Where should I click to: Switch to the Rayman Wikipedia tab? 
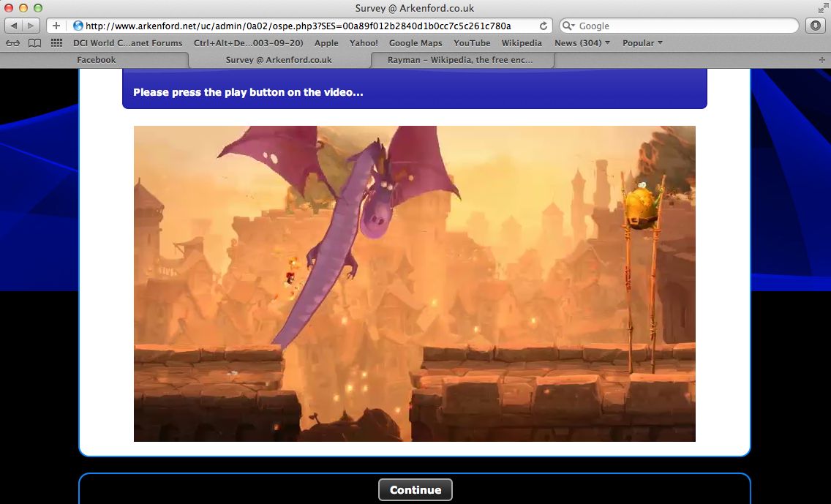point(460,60)
